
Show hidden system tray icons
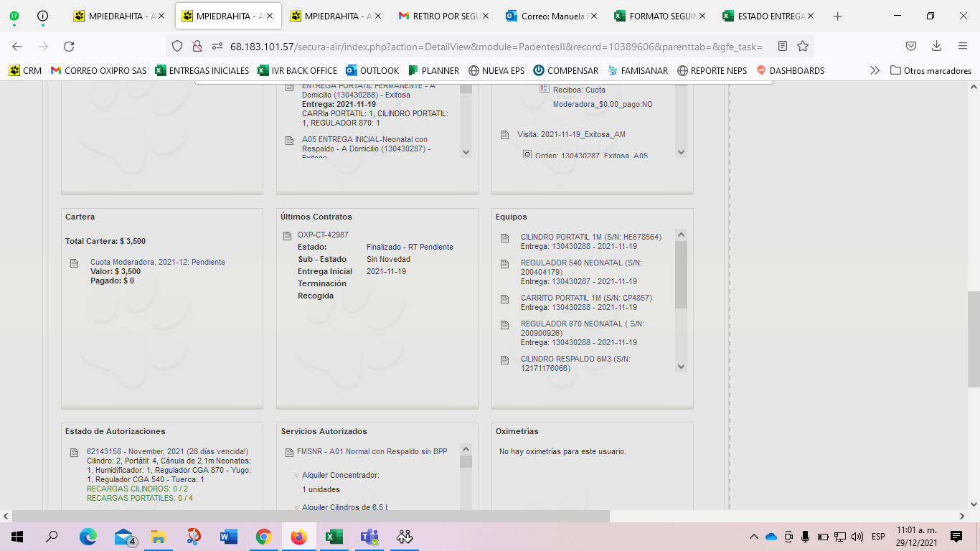coord(753,537)
